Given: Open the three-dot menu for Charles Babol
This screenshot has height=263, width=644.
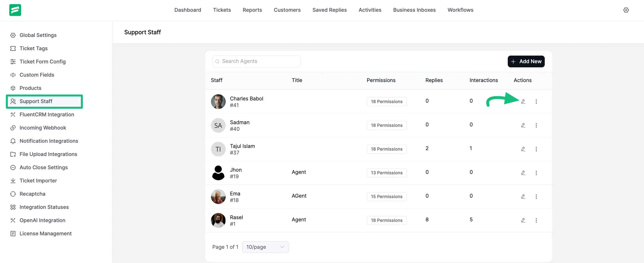Looking at the screenshot, I should tap(536, 102).
